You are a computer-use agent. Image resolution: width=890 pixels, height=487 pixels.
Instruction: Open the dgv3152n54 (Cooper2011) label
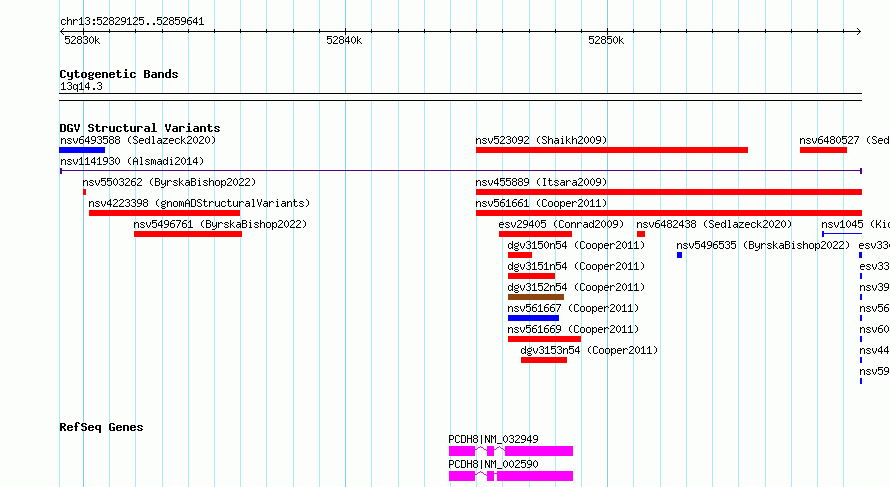click(576, 287)
